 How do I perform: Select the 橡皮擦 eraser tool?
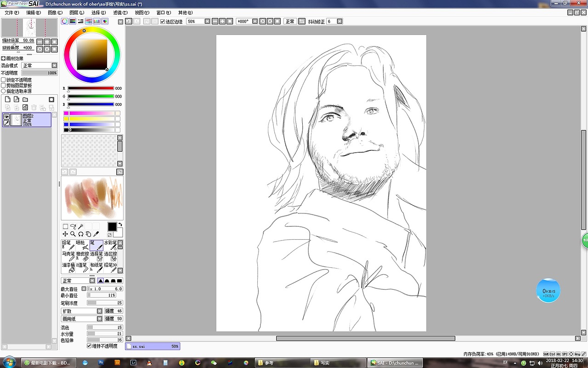coord(83,257)
